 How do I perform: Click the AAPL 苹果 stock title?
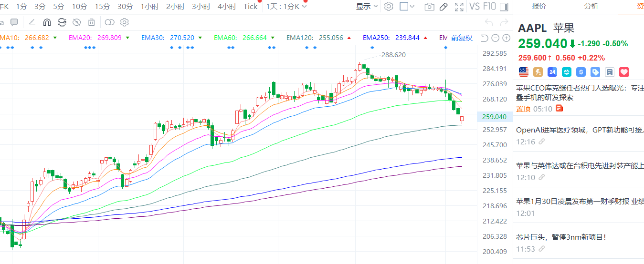546,28
